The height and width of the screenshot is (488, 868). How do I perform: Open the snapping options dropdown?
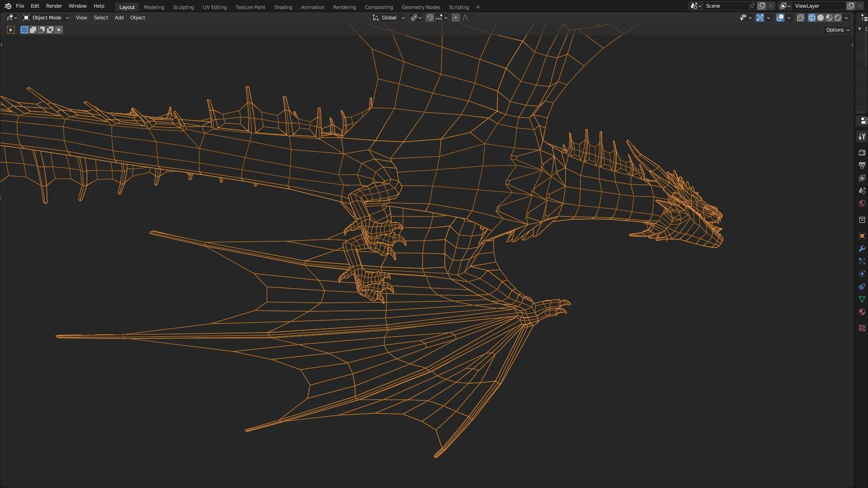(441, 18)
